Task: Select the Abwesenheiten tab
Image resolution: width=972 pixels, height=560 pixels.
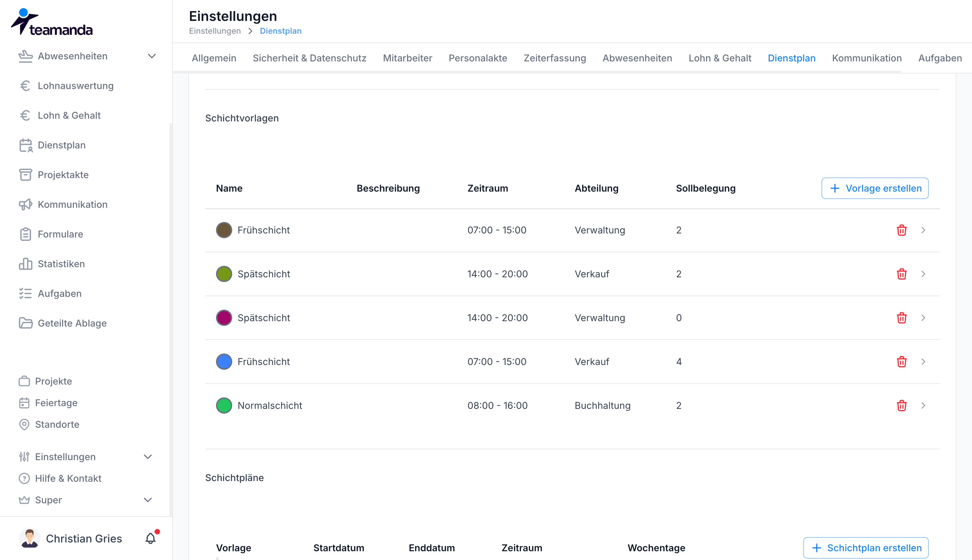Action: click(x=637, y=58)
